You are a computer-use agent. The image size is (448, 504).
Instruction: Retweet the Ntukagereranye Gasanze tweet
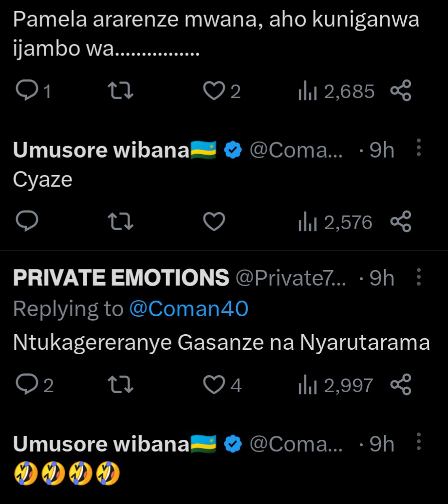point(120,385)
